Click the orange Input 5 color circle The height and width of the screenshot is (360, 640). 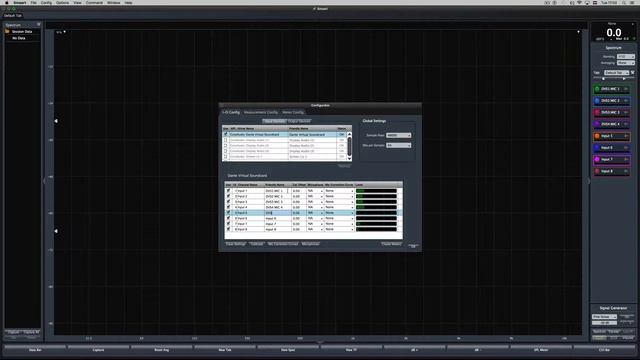(597, 136)
